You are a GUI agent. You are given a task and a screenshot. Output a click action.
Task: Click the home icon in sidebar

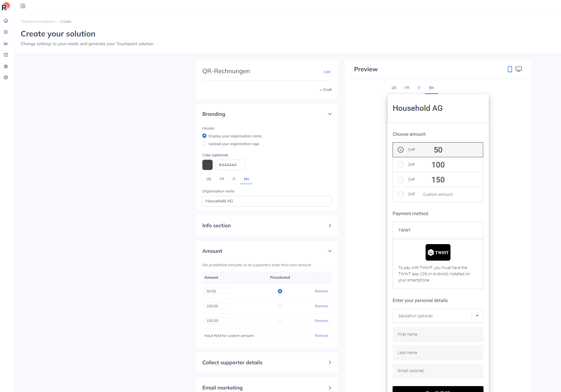point(6,21)
